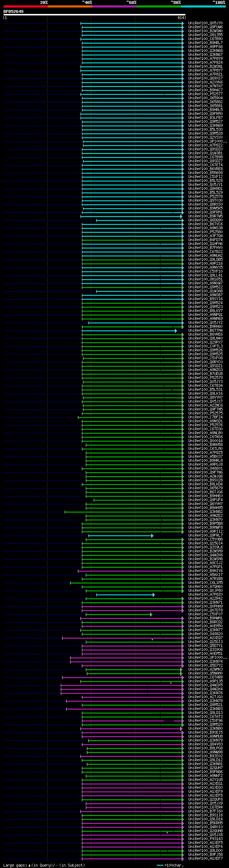Select the UniRef100_A5B037 label
The height and width of the screenshot is (868, 229).
[205, 456]
